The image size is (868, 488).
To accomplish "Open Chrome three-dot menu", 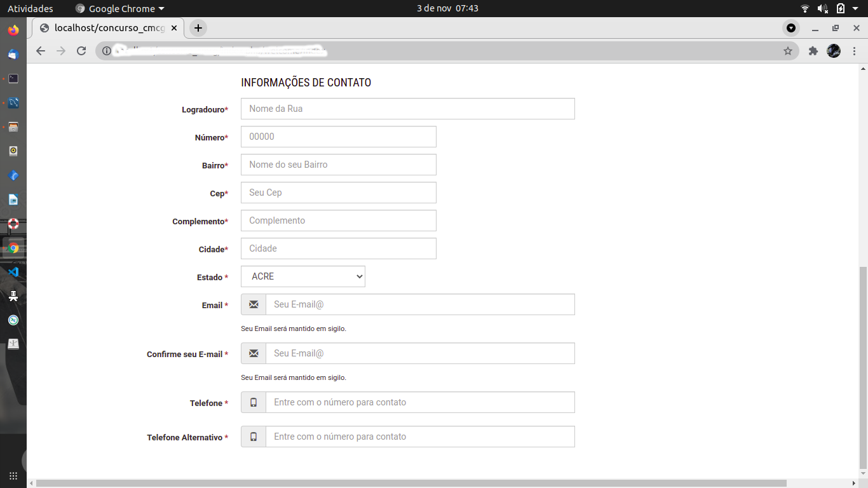I will [855, 51].
